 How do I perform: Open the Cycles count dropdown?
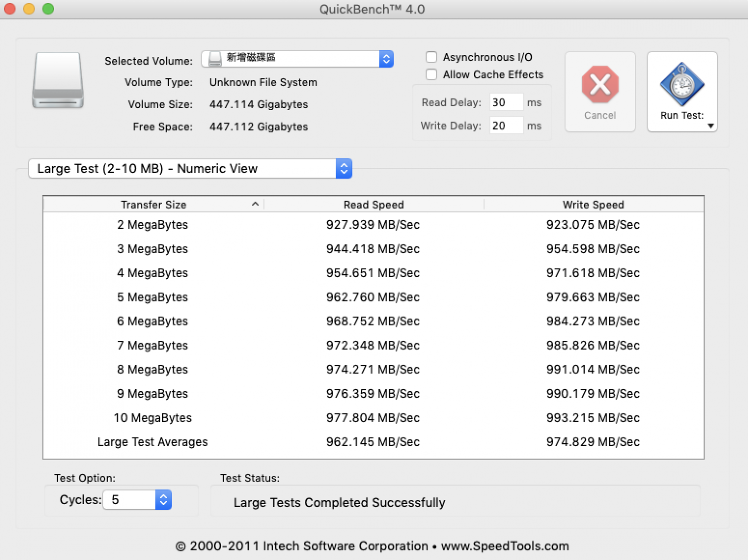point(164,500)
